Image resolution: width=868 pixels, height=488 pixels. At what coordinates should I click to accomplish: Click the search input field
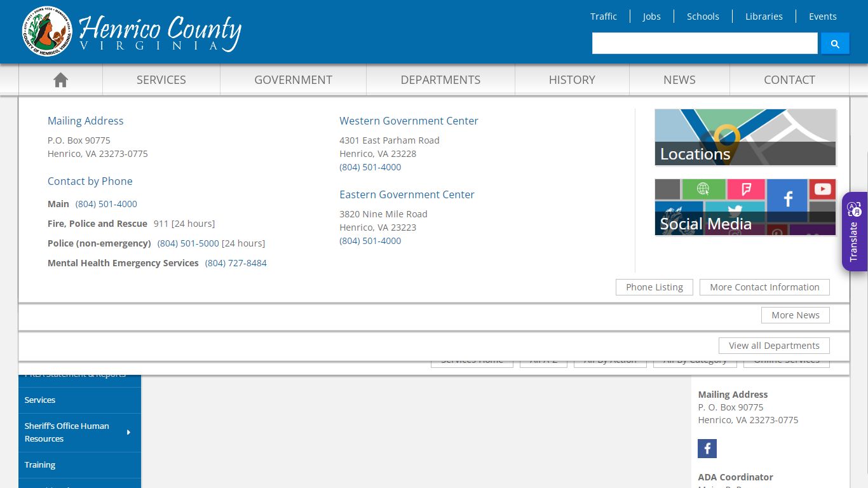(705, 43)
